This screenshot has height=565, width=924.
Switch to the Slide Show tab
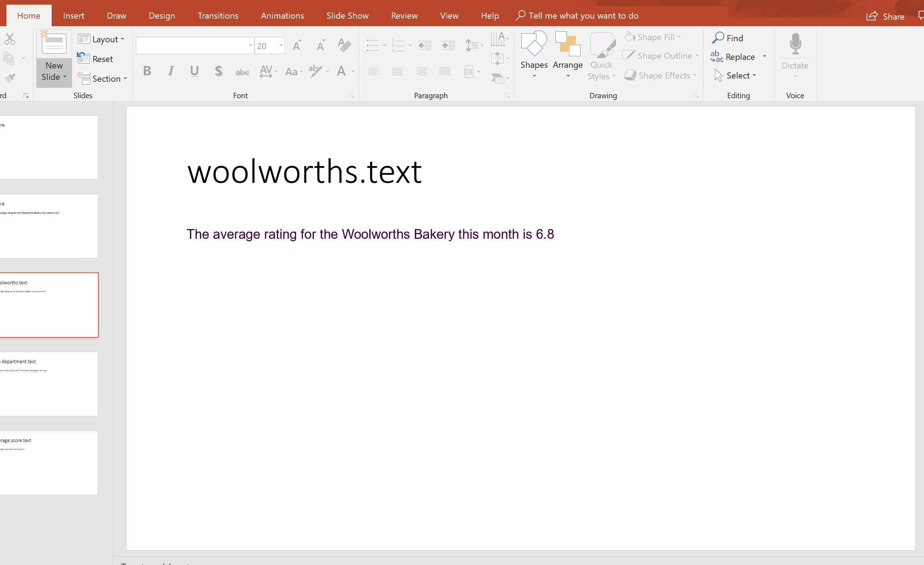click(x=347, y=15)
